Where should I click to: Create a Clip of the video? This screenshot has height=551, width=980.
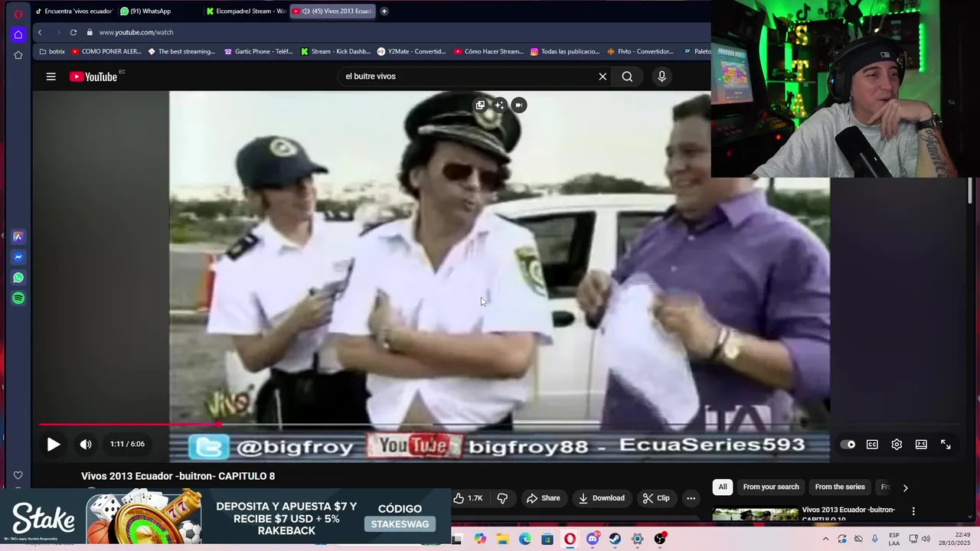point(656,498)
